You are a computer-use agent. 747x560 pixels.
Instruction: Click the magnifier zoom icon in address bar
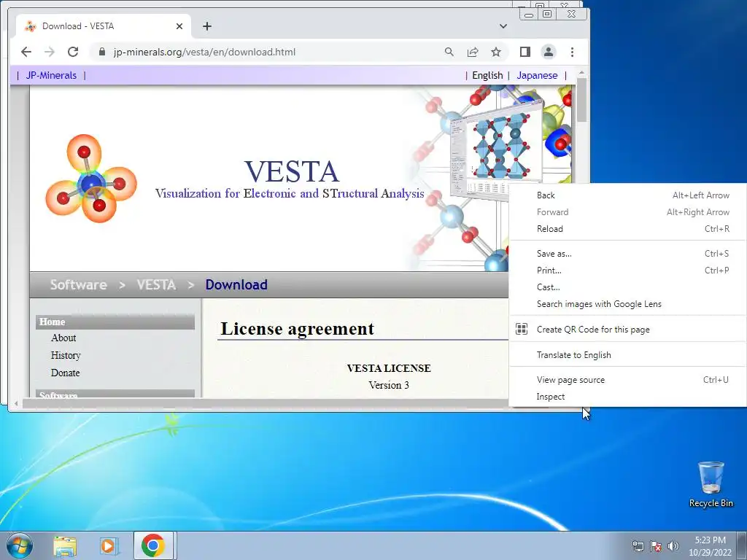point(449,52)
